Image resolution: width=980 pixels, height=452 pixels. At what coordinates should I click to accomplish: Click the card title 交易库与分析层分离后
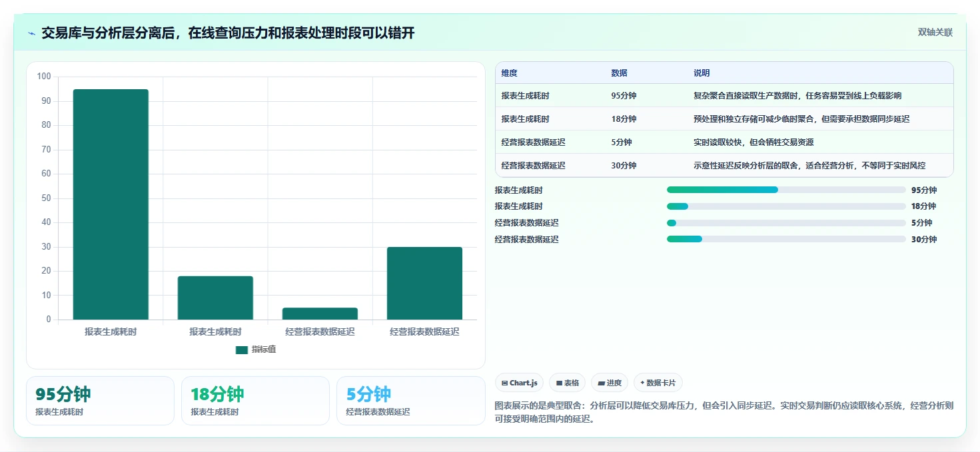tap(228, 33)
